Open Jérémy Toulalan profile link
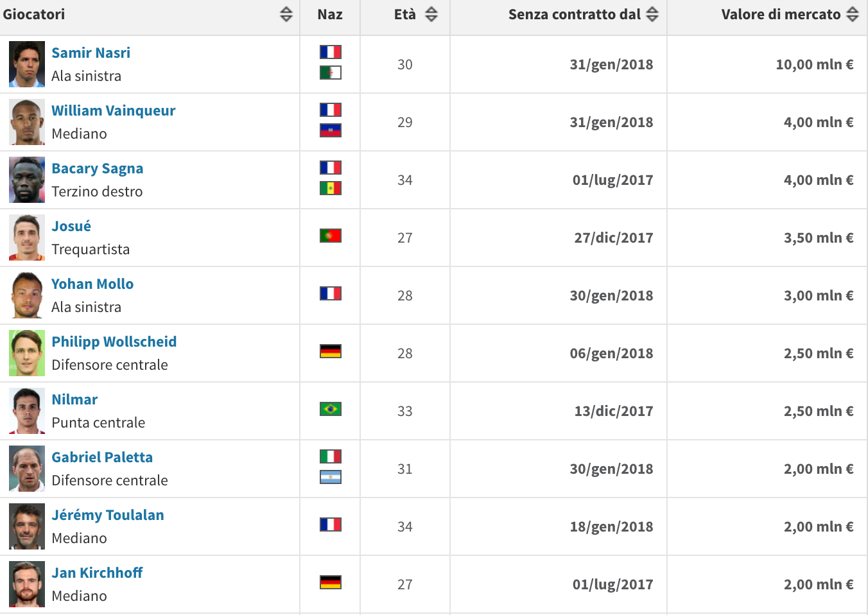The height and width of the screenshot is (615, 868). coord(108,515)
